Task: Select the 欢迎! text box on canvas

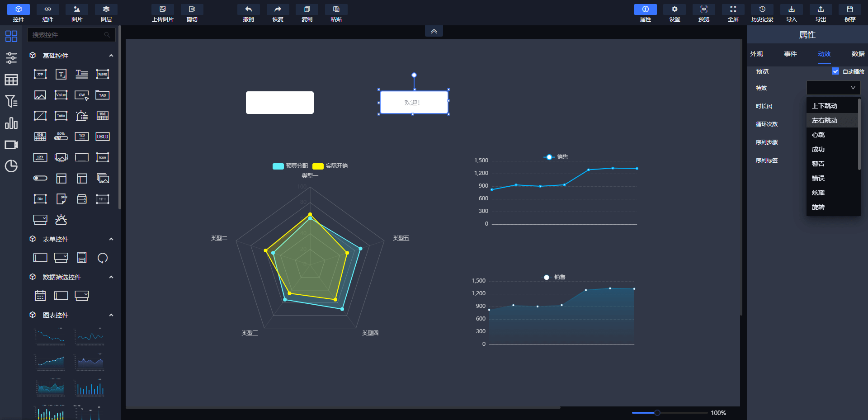Action: click(414, 102)
